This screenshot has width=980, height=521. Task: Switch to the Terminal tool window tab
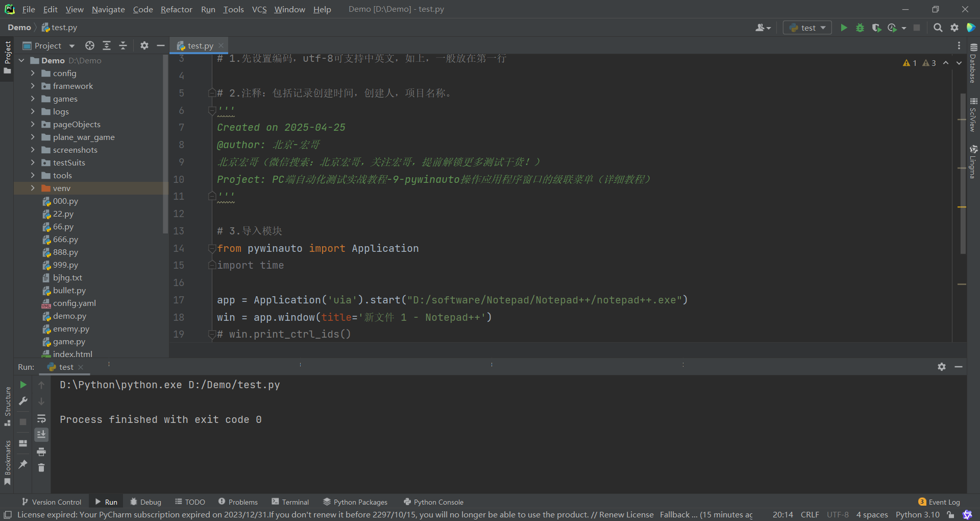click(x=290, y=502)
